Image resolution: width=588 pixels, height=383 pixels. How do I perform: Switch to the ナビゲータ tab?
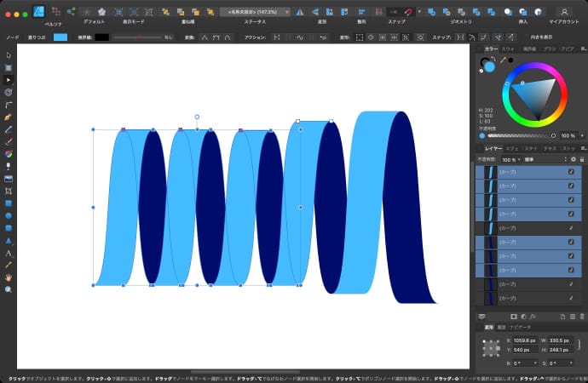click(x=518, y=326)
